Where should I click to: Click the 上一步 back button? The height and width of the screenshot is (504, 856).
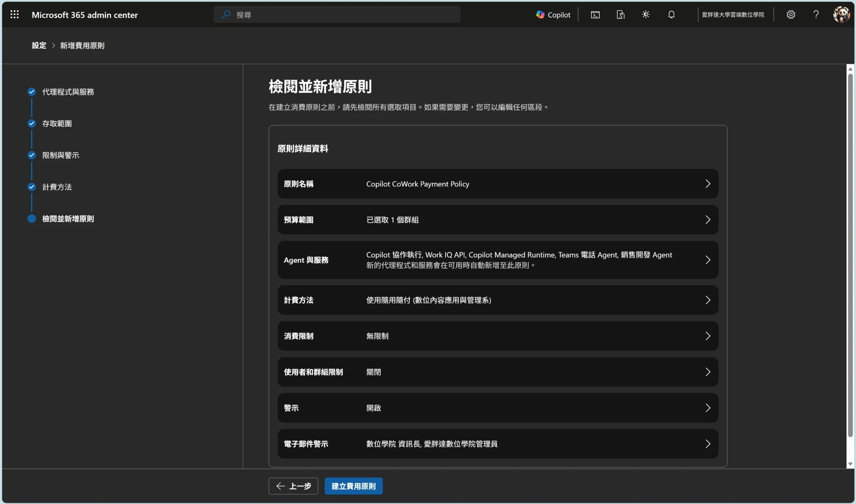click(x=293, y=486)
